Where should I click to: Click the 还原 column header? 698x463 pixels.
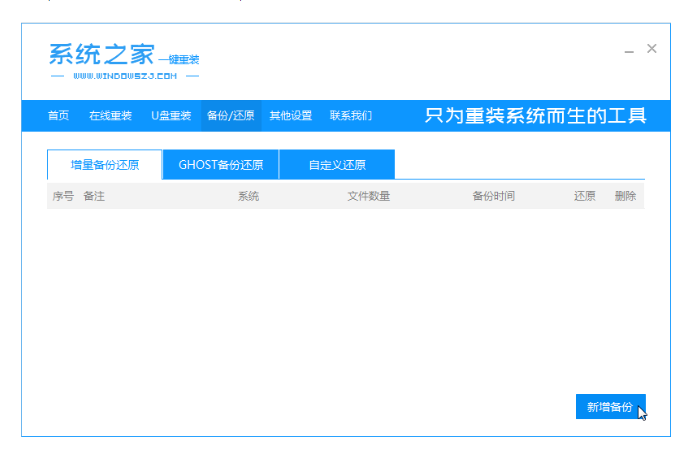[x=584, y=196]
